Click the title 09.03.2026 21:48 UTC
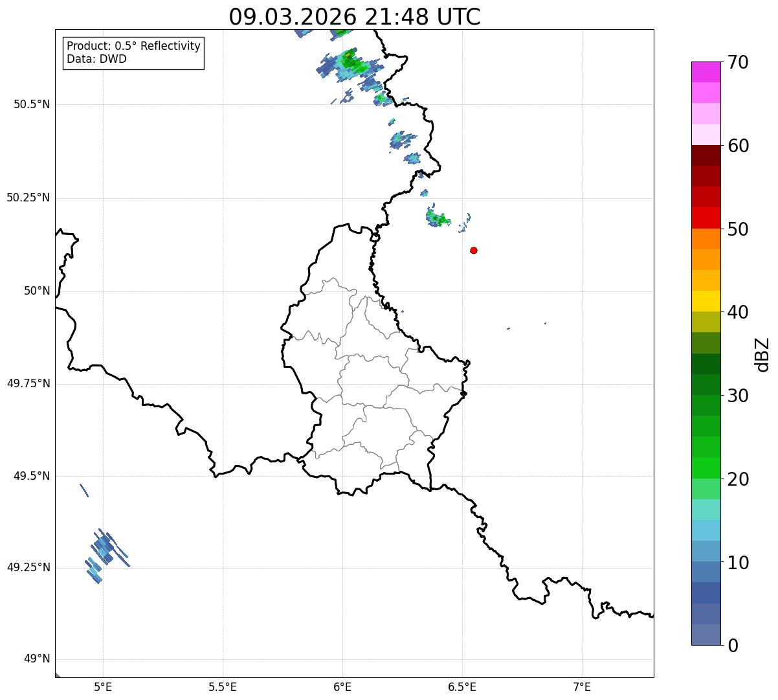This screenshot has width=778, height=700. point(355,17)
